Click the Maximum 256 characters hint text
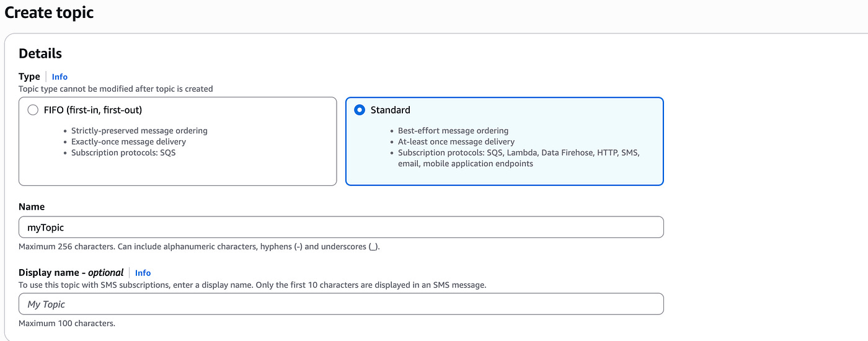Screen dimensions: 868x341 click(x=198, y=247)
